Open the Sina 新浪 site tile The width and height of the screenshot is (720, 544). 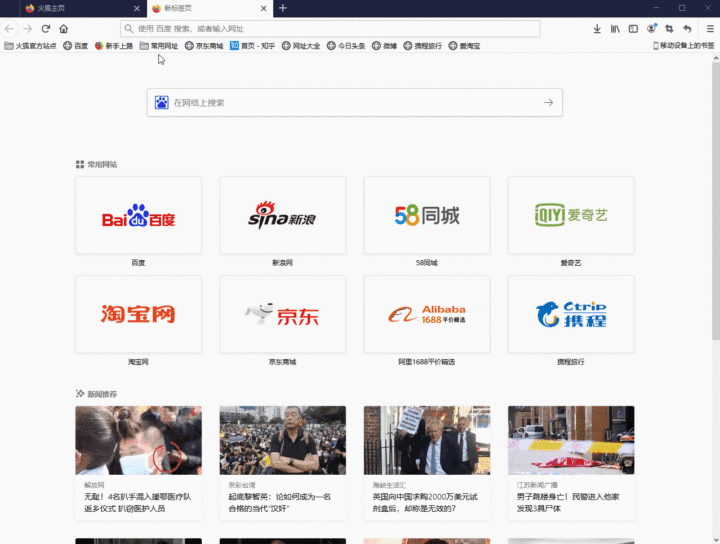coord(282,215)
